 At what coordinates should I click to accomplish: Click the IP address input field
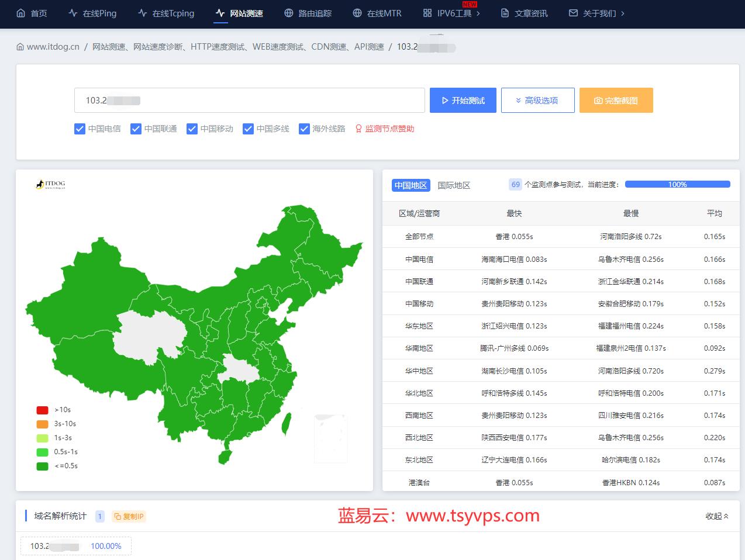pyautogui.click(x=249, y=101)
